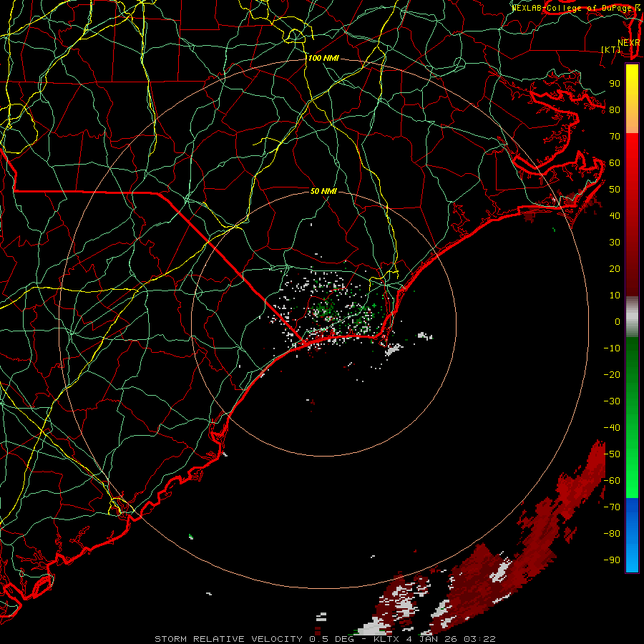Select the -20 value on velocity legend
Screen dimensions: 644x644
(612, 375)
